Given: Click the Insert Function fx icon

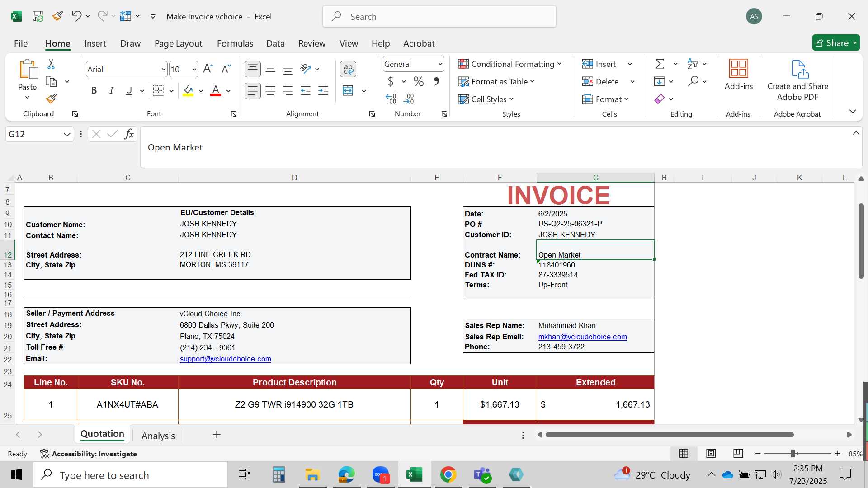Looking at the screenshot, I should tap(129, 134).
